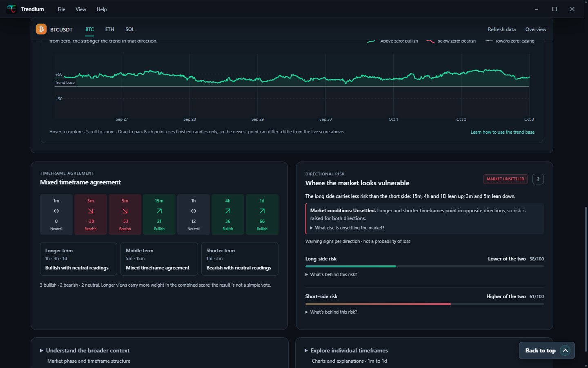Click the Trendium app logo icon
This screenshot has height=368, width=588.
coord(11,9)
